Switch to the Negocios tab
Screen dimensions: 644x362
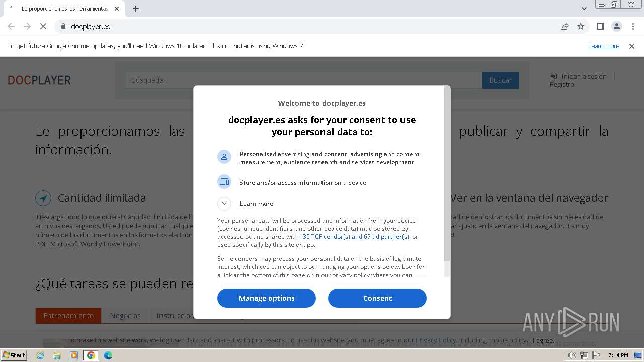pos(125,316)
